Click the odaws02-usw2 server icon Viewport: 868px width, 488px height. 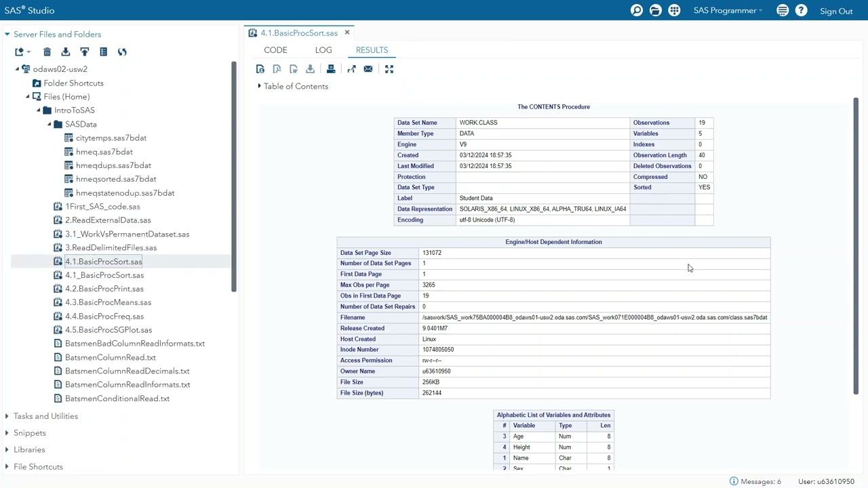(x=26, y=69)
